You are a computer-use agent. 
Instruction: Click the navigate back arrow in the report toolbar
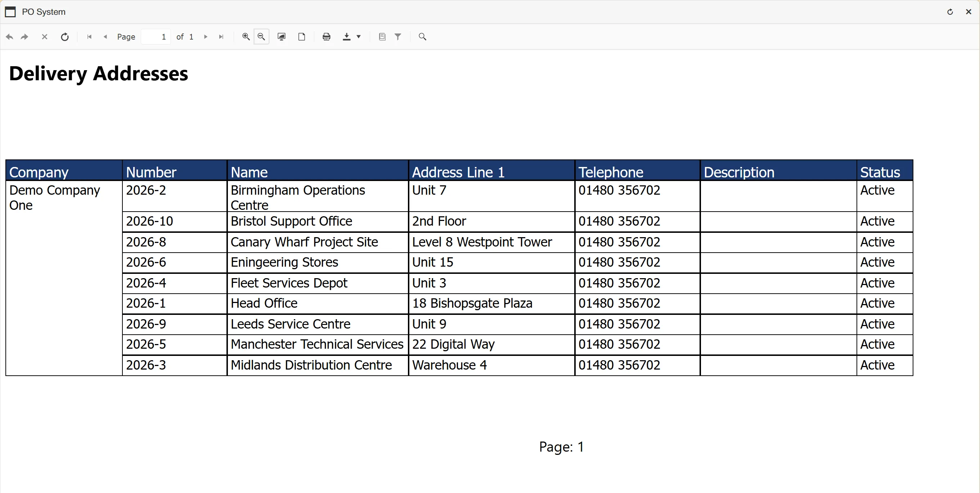click(x=9, y=37)
